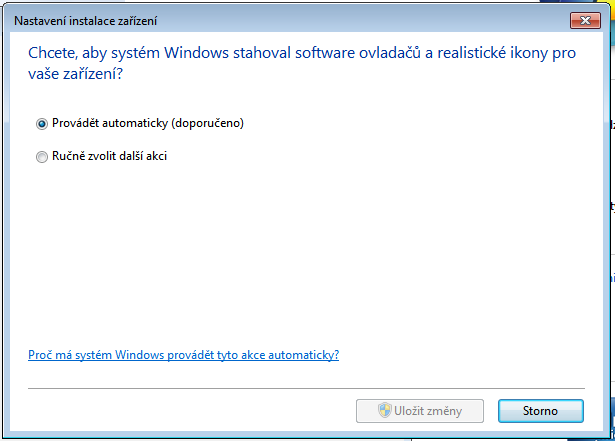Image resolution: width=615 pixels, height=441 pixels.
Task: Click the heading line starting with "Chcete"
Action: 300,54
